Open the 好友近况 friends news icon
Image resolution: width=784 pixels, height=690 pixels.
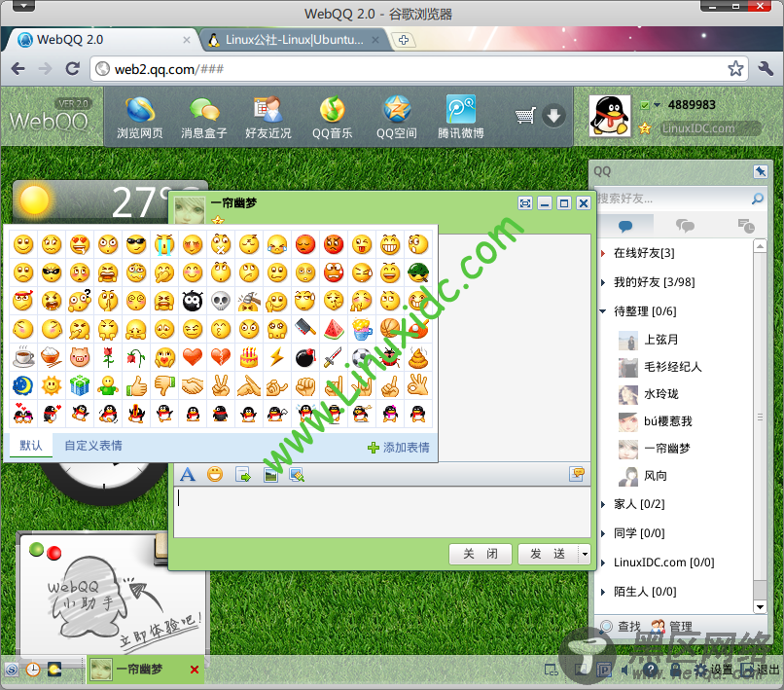click(x=268, y=118)
